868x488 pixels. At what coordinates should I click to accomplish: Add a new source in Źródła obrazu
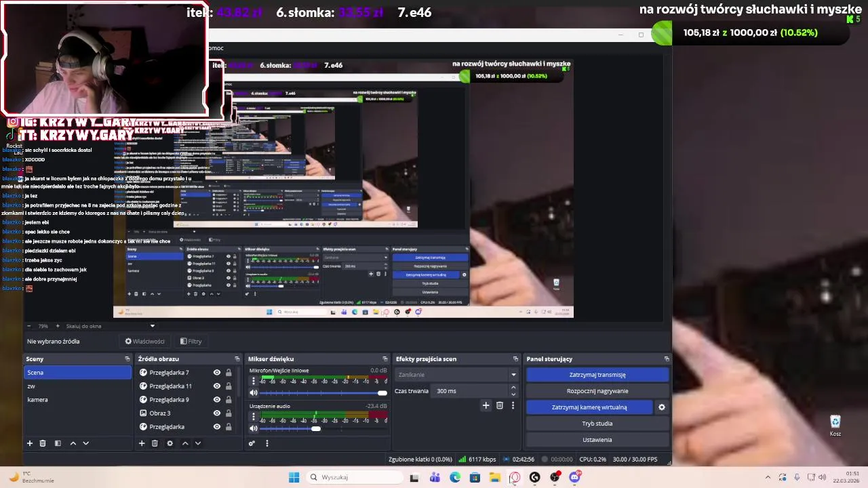click(142, 443)
